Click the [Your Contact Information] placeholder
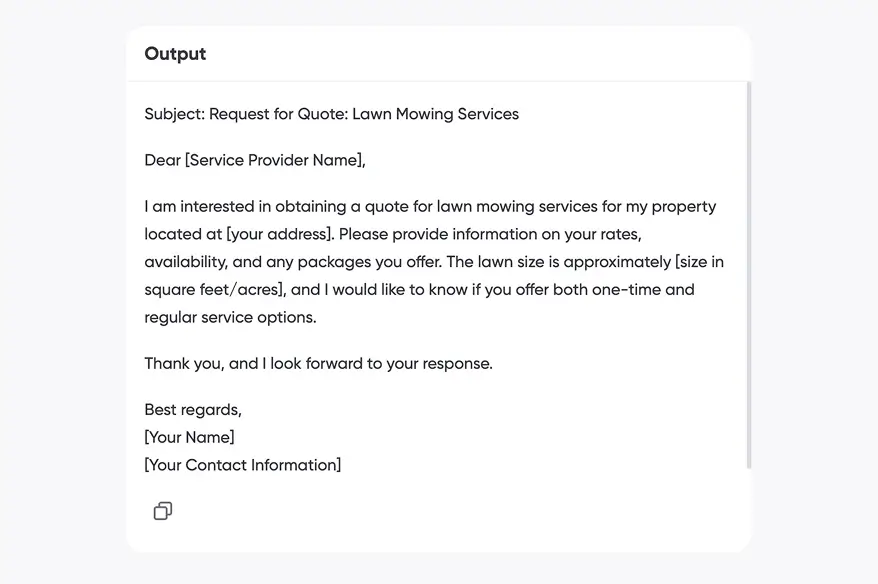Screen dimensions: 878x584 (x=243, y=465)
